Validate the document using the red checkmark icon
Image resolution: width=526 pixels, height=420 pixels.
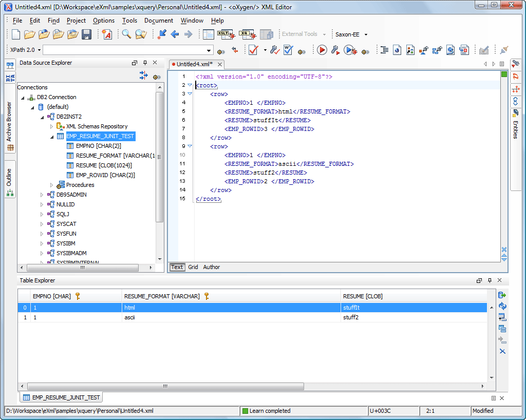coord(252,50)
